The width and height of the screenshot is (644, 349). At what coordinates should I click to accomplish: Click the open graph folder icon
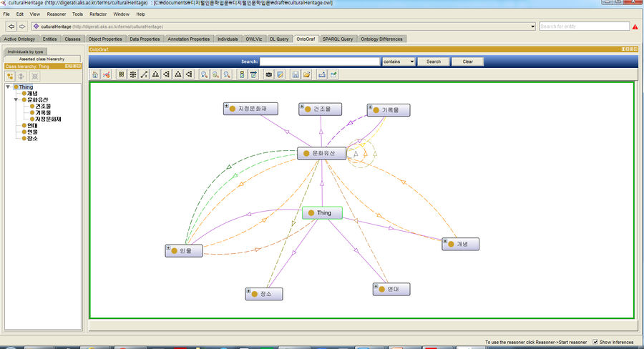(306, 74)
